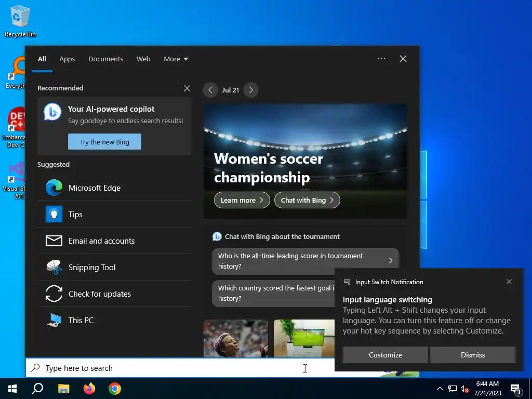This screenshot has width=532, height=399.
Task: Focus the Type here to search box
Action: pyautogui.click(x=180, y=368)
